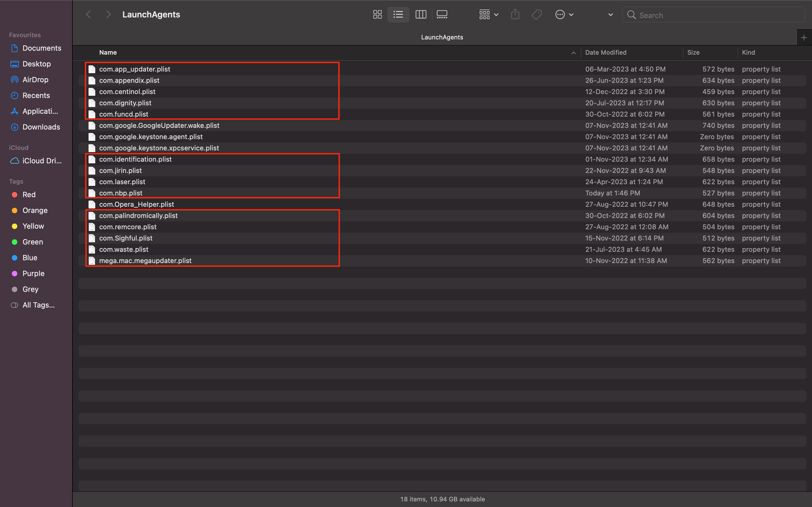
Task: Expand the toolbar overflow chevron
Action: (610, 15)
